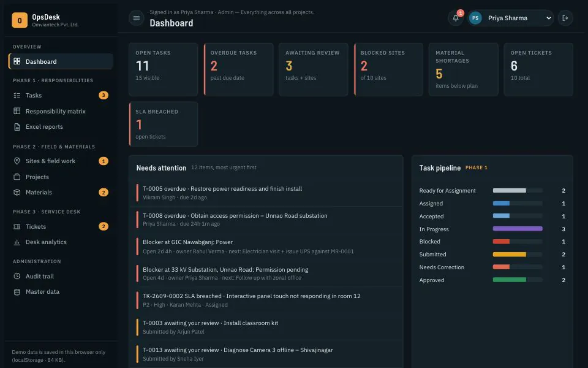
Task: Click the Projects briefcase icon
Action: click(17, 177)
